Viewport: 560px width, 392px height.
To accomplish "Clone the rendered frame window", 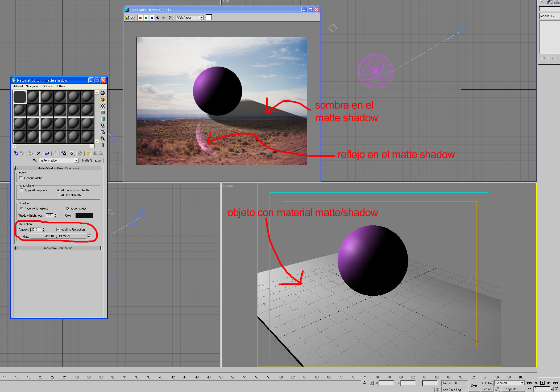I will pos(132,18).
